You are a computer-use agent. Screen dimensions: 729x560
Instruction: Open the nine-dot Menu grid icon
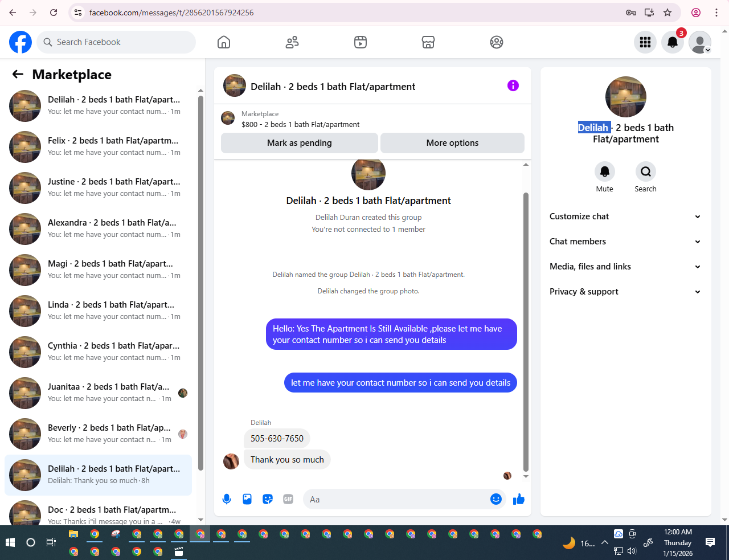[645, 42]
